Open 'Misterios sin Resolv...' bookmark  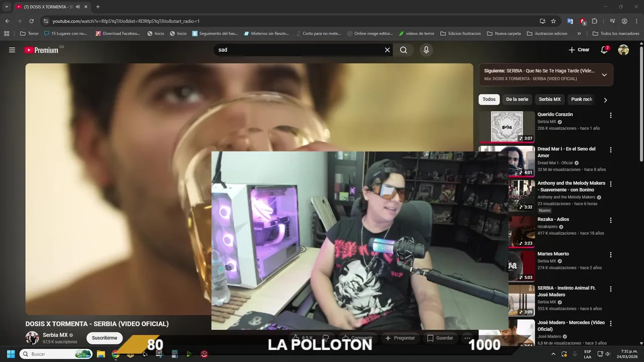266,34
